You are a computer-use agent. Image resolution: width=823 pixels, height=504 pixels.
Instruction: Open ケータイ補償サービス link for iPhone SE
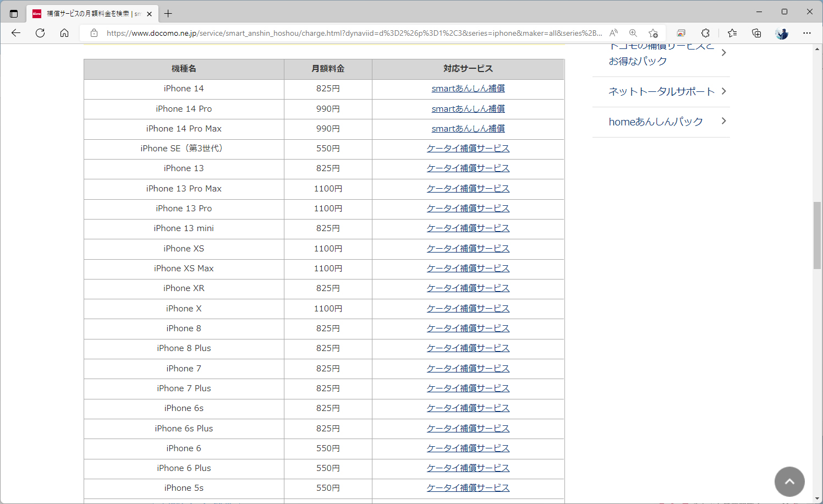point(468,149)
